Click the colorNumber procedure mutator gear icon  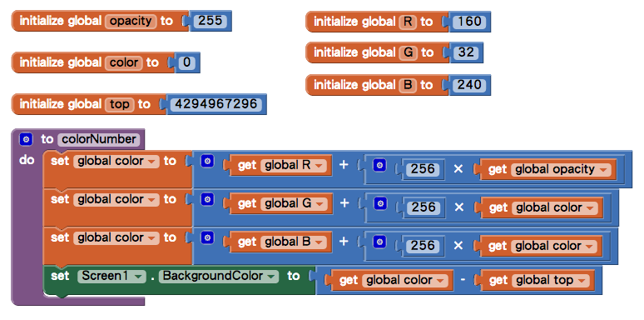point(26,140)
